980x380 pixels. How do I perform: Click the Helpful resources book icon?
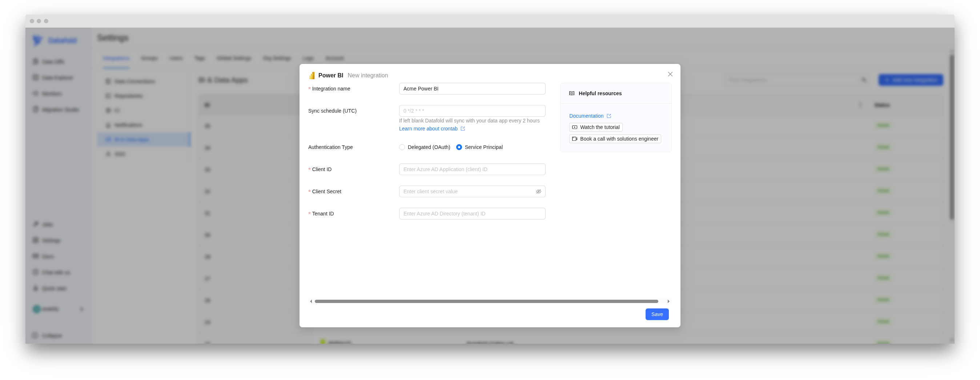click(x=571, y=93)
